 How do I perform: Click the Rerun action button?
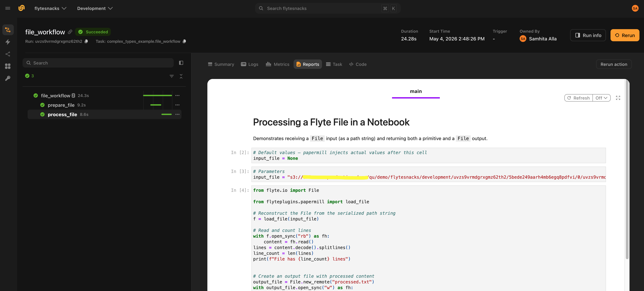pyautogui.click(x=614, y=64)
